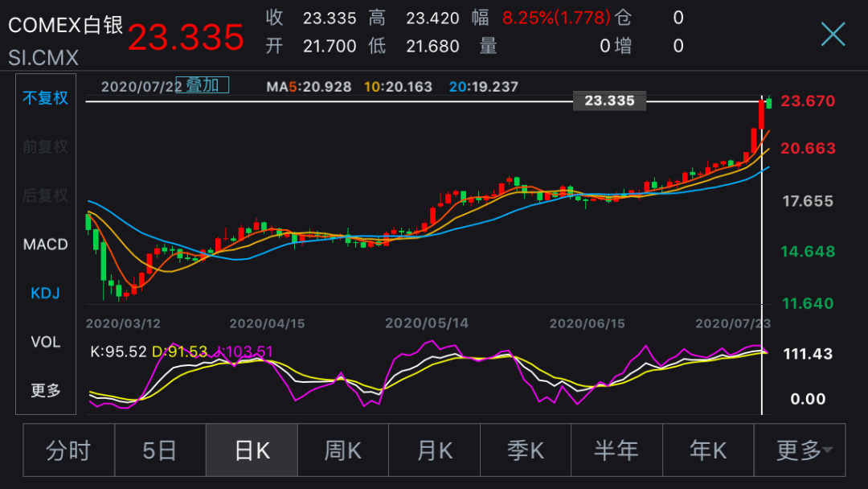The image size is (868, 489).
Task: Select the 年K yearly candlestick tab
Action: (708, 450)
